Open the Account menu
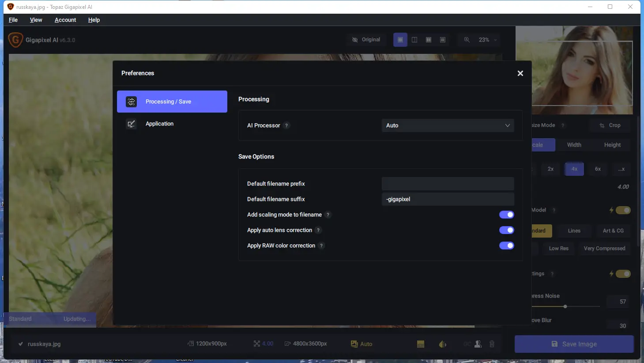The width and height of the screenshot is (644, 363). coord(65,20)
